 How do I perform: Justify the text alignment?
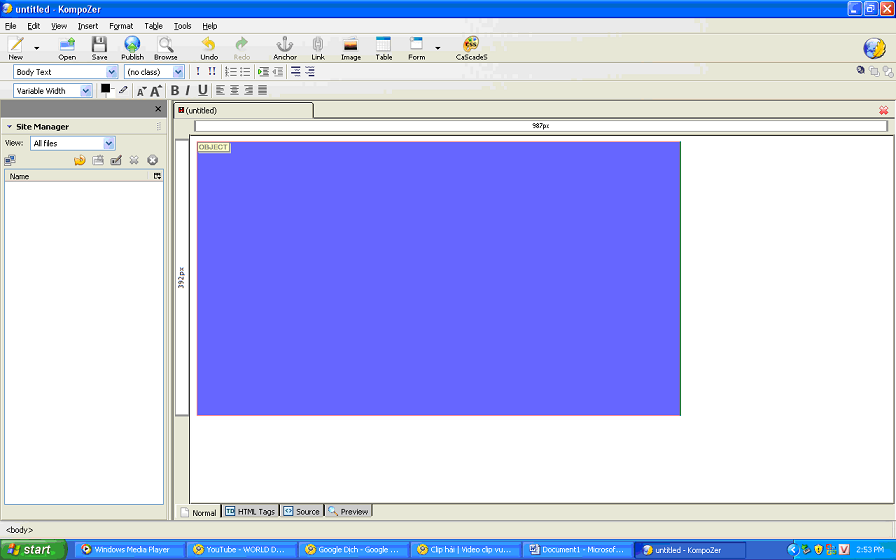[x=262, y=90]
